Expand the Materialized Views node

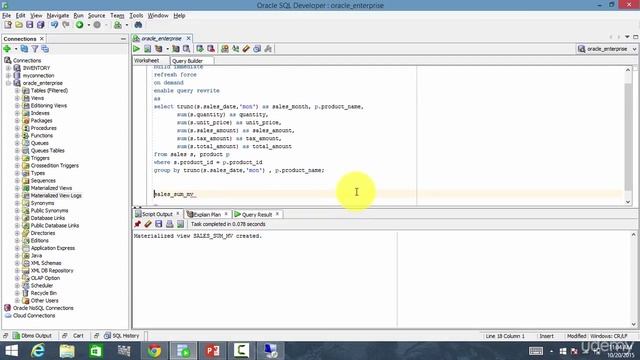point(17,188)
